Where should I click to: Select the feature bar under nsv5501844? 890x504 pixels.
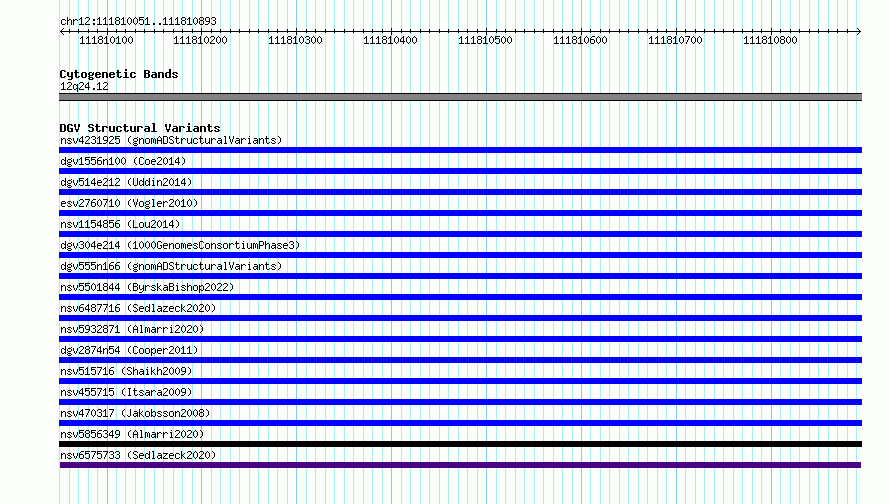pos(460,297)
